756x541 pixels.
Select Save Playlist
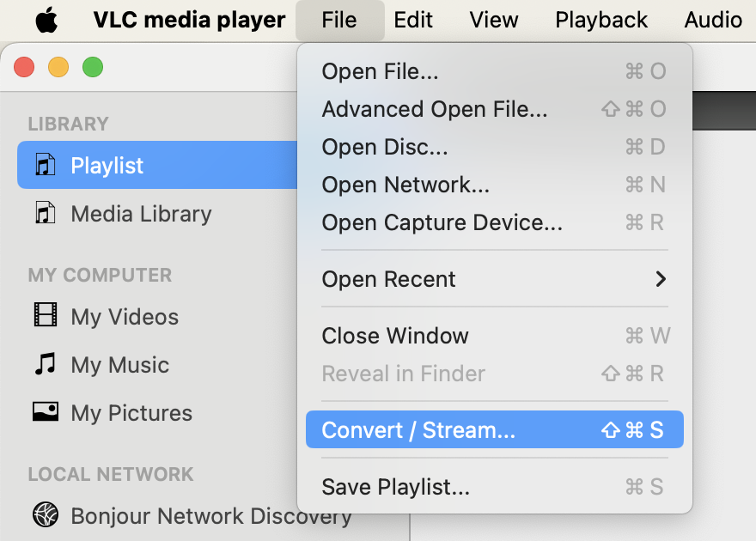pos(394,486)
